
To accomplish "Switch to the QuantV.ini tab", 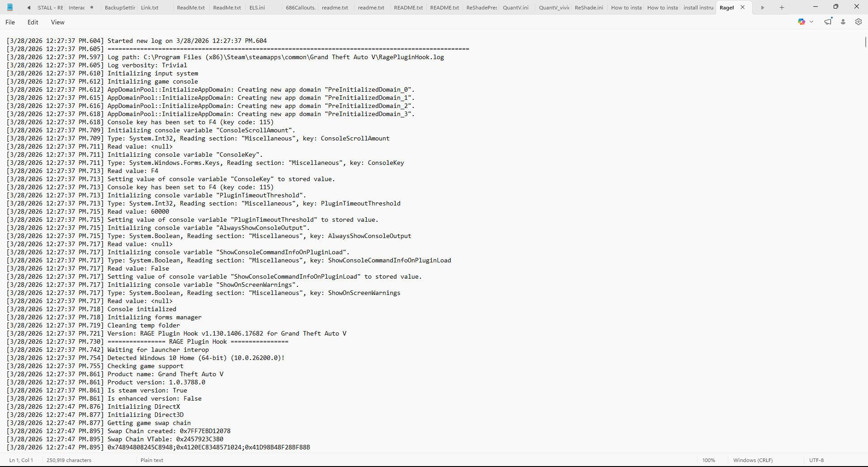I will pos(516,8).
